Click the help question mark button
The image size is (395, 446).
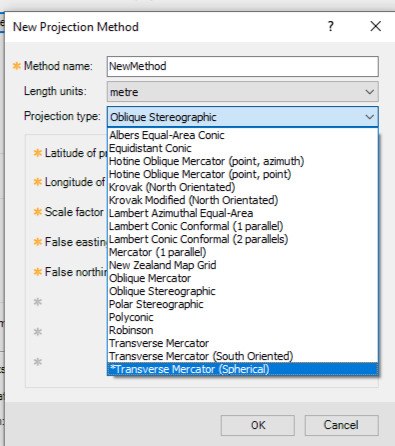pyautogui.click(x=330, y=26)
